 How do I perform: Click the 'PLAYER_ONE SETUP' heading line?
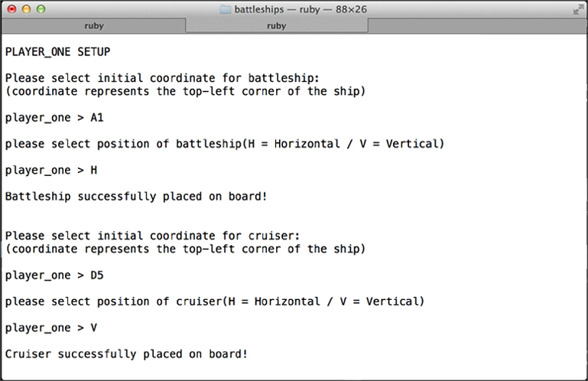click(58, 52)
